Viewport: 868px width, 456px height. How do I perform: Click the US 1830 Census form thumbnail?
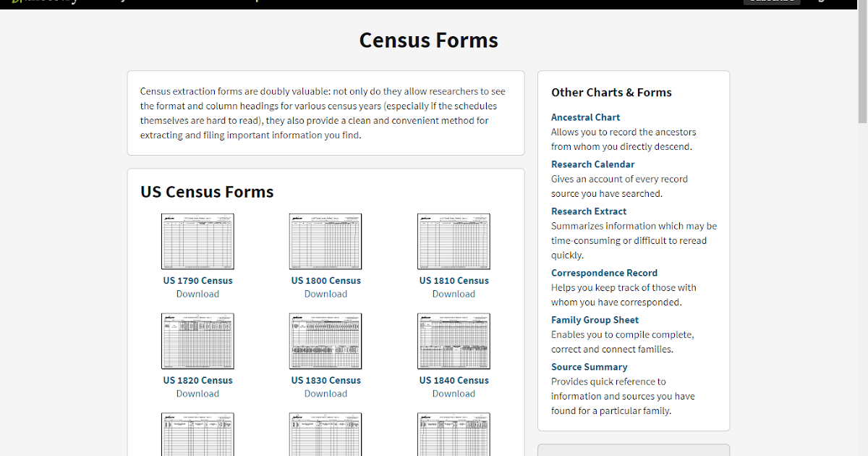[x=325, y=340]
